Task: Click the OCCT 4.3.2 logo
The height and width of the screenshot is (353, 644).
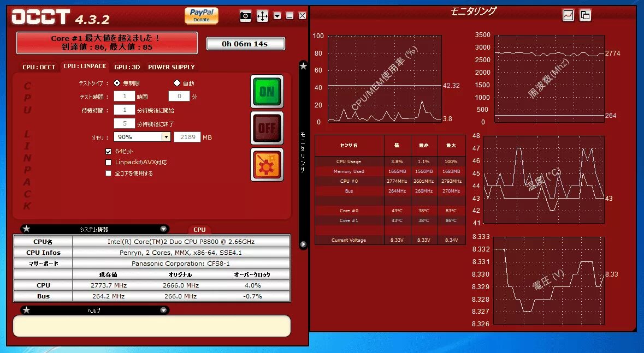Action: tap(61, 17)
